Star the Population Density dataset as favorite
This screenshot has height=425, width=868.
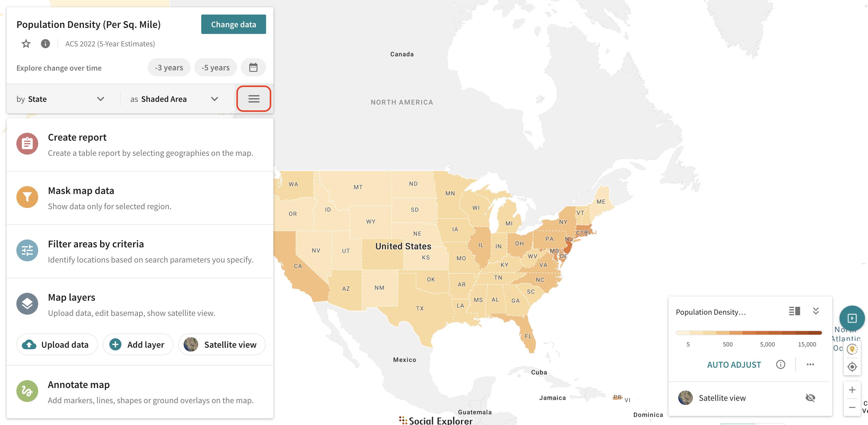point(26,44)
